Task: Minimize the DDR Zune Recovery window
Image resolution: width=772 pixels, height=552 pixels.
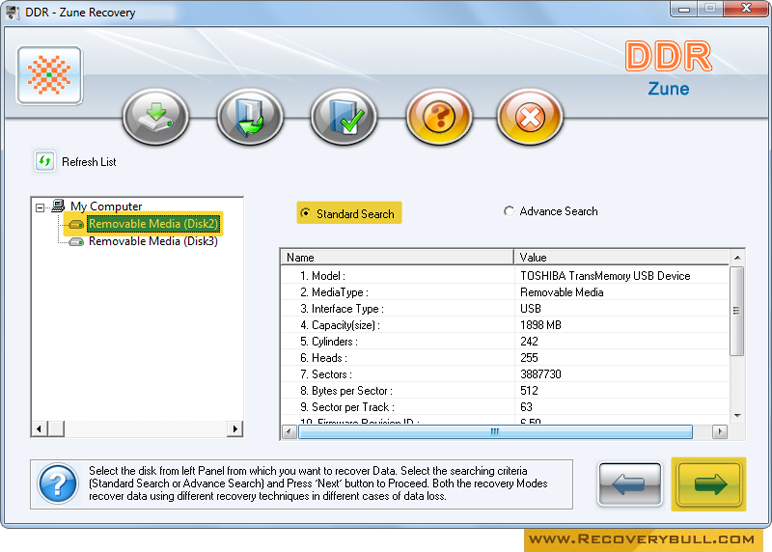Action: pyautogui.click(x=684, y=8)
